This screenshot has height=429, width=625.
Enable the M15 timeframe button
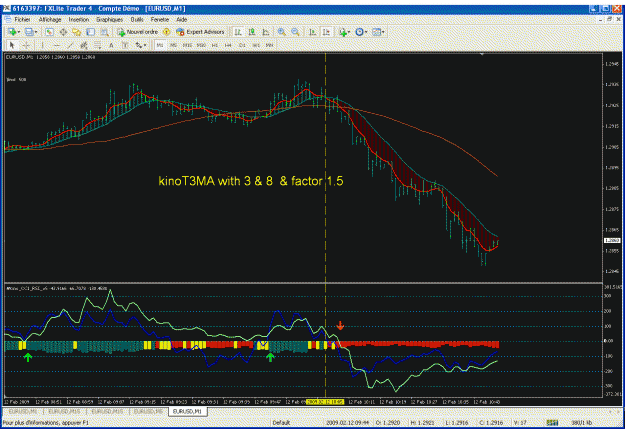coord(187,45)
